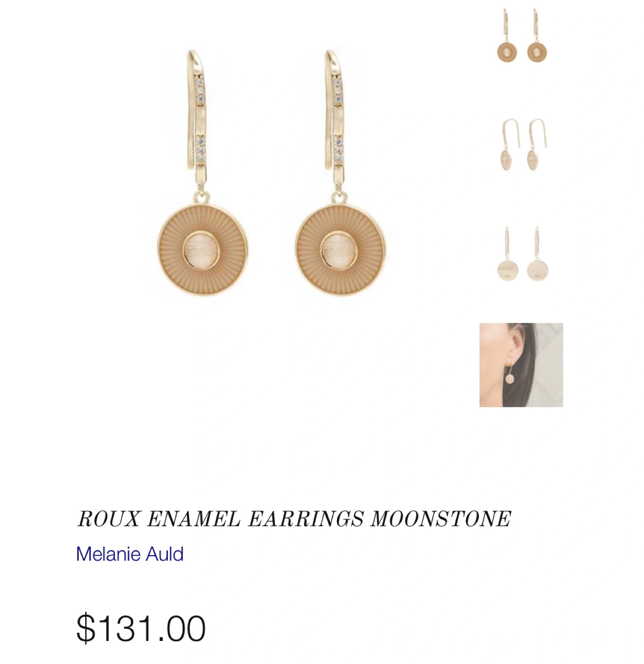Click the left earring in front-view thumbnail
This screenshot has height=664, width=644.
click(507, 36)
